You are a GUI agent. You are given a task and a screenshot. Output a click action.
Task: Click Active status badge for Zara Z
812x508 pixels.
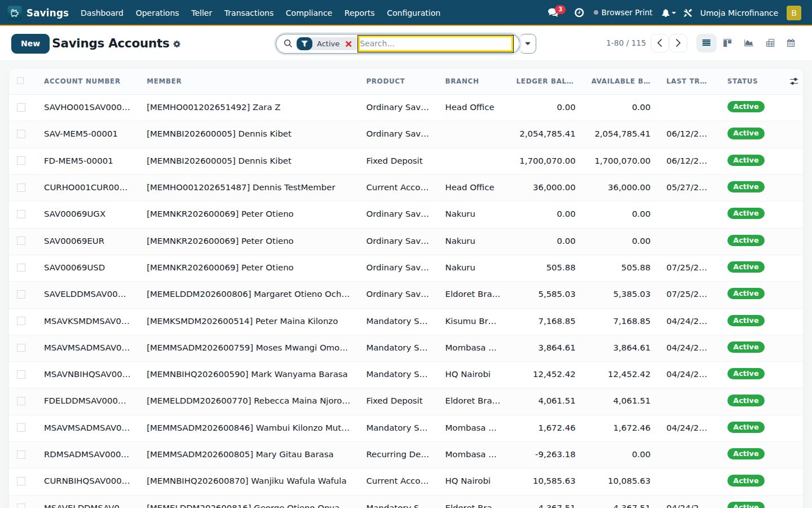click(745, 107)
